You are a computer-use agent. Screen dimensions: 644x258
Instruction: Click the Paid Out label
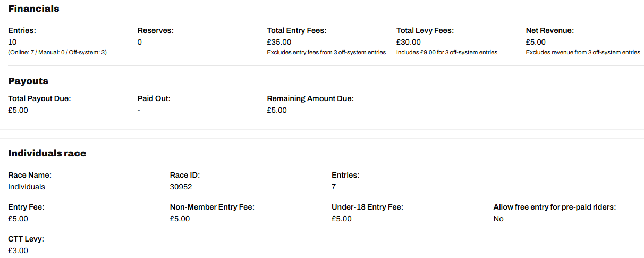coord(154,98)
